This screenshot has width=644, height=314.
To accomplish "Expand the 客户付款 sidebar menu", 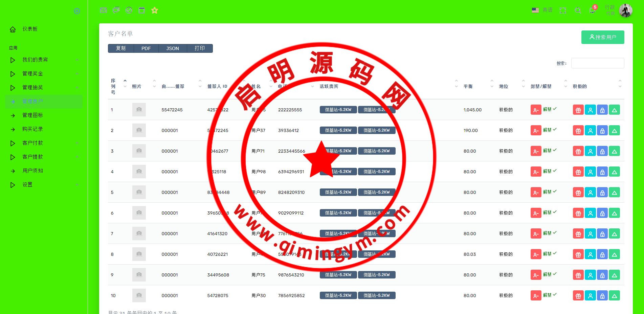I will 33,143.
